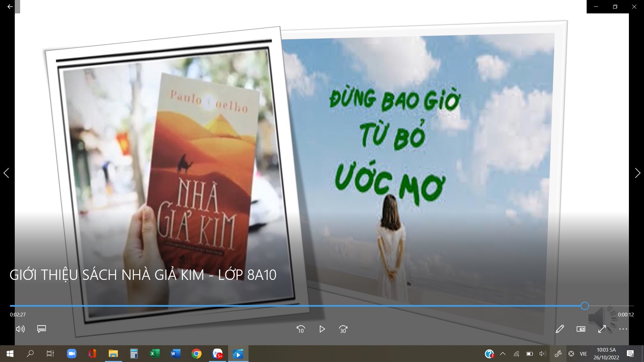Open Word from the taskbar
This screenshot has height=362, width=644.
click(175, 354)
